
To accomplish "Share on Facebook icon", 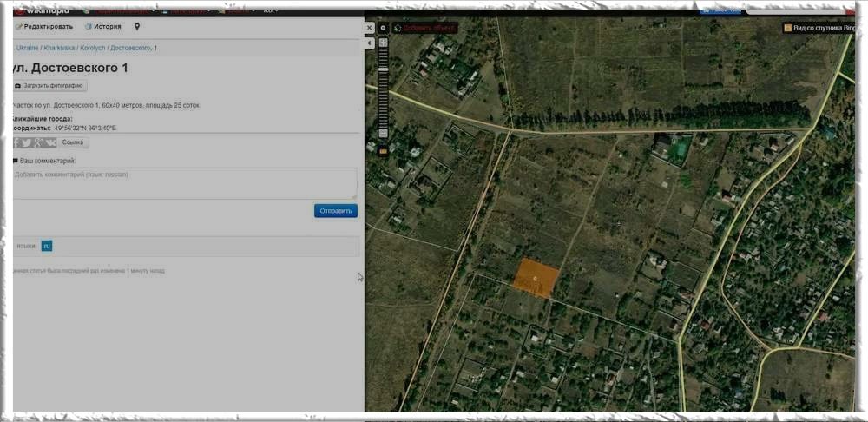I will pos(16,142).
